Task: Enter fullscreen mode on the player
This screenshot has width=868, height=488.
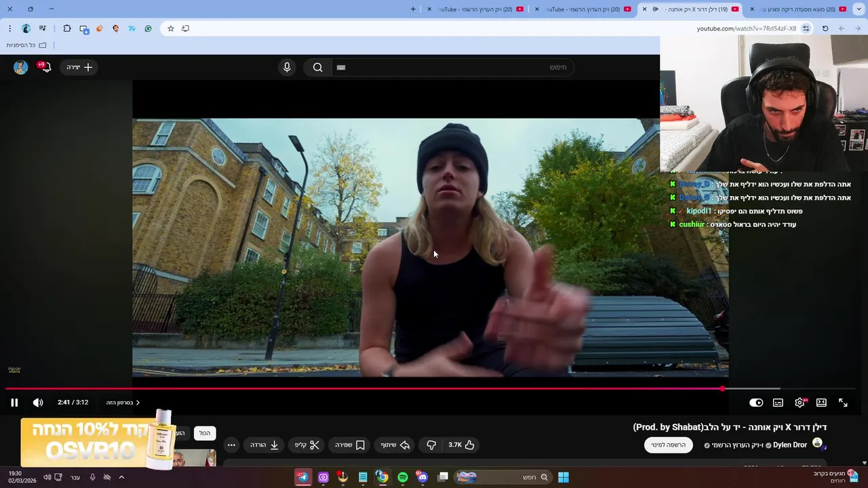Action: tap(843, 403)
